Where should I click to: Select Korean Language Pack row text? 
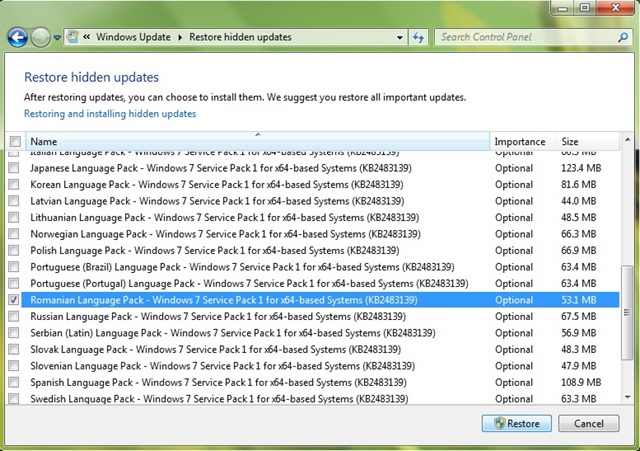(x=217, y=184)
